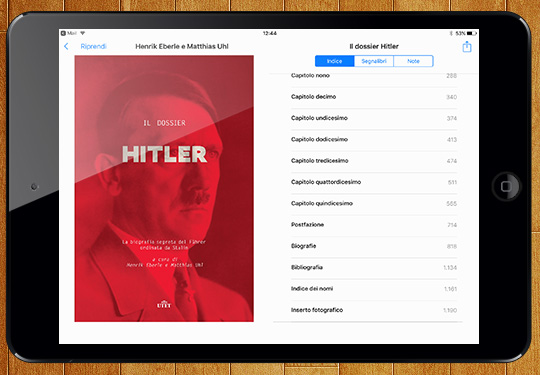Open the Postfazione entry
This screenshot has height=375, width=540.
[x=374, y=225]
